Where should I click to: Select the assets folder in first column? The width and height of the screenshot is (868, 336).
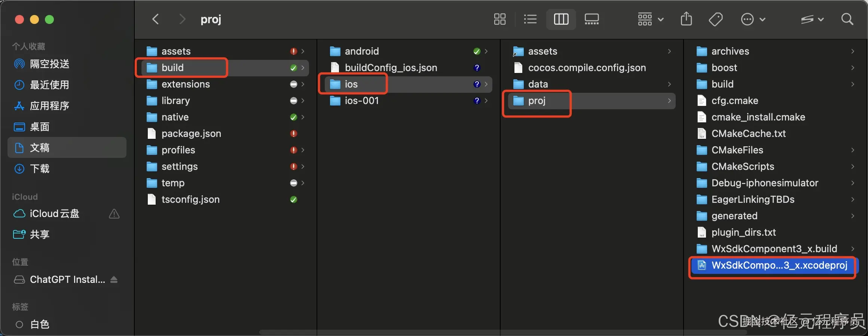pyautogui.click(x=224, y=51)
